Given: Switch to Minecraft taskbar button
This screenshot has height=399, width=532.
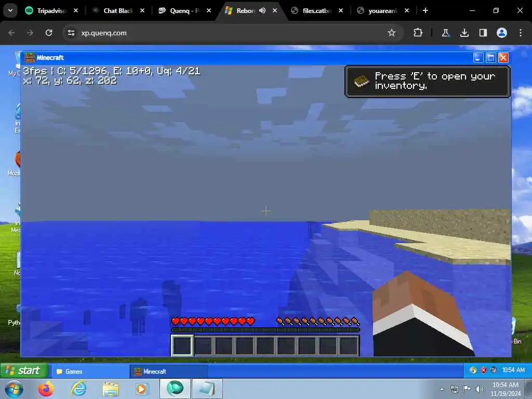Looking at the screenshot, I should click(x=169, y=371).
